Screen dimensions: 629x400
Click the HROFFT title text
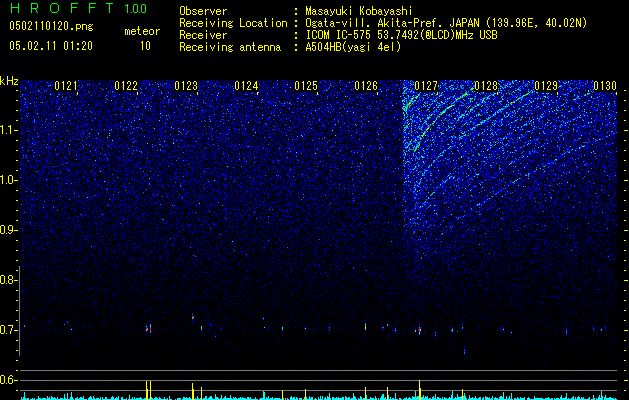coord(62,8)
